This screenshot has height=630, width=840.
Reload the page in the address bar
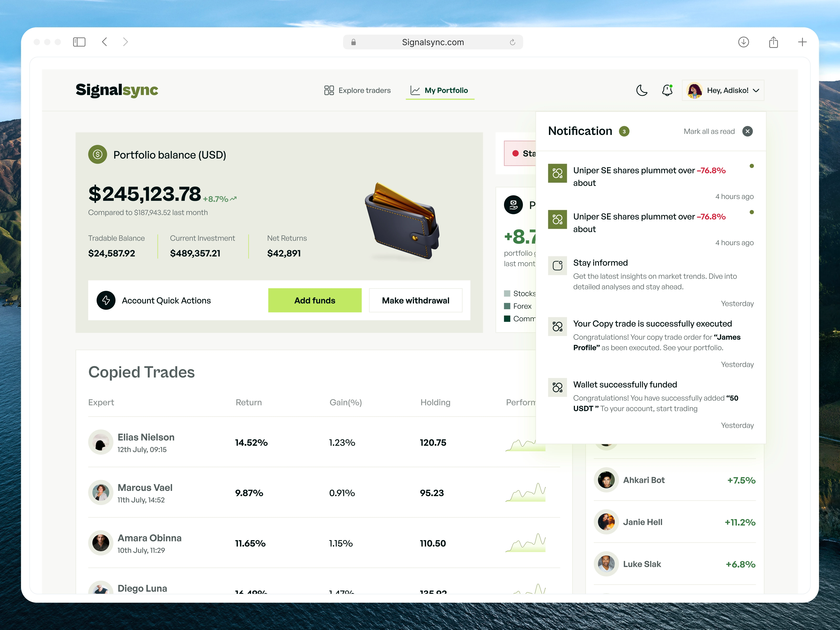[512, 42]
